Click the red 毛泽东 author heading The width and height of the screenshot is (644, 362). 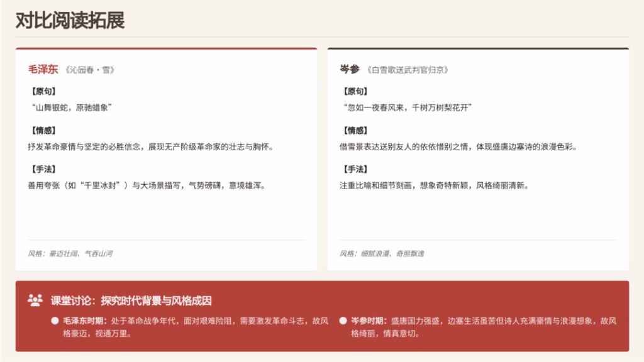(x=43, y=70)
